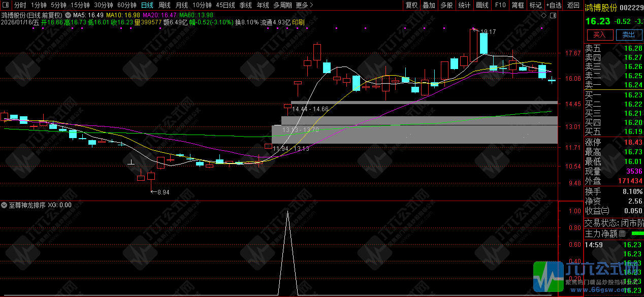
Task: Open F10 company information
Action: [500, 5]
